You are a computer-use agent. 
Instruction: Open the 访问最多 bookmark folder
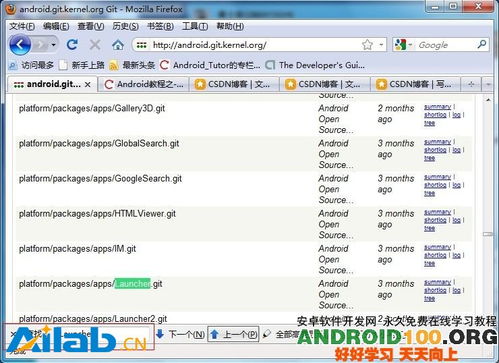click(31, 65)
